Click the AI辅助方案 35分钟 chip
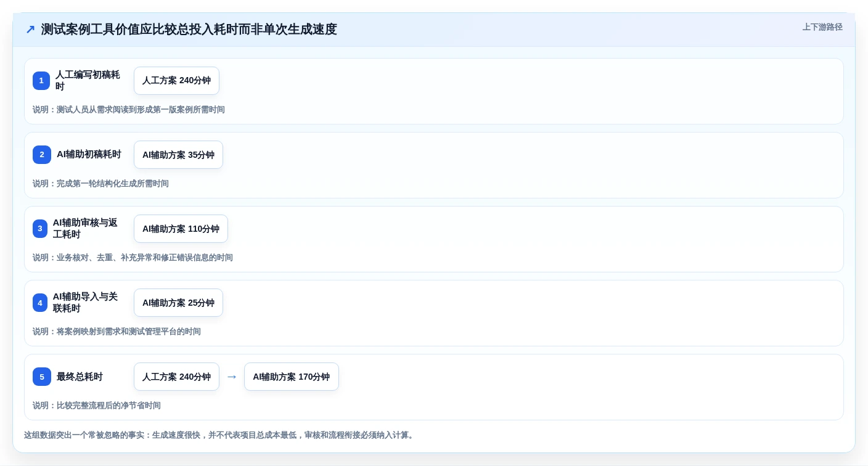This screenshot has height=466, width=868. click(178, 155)
